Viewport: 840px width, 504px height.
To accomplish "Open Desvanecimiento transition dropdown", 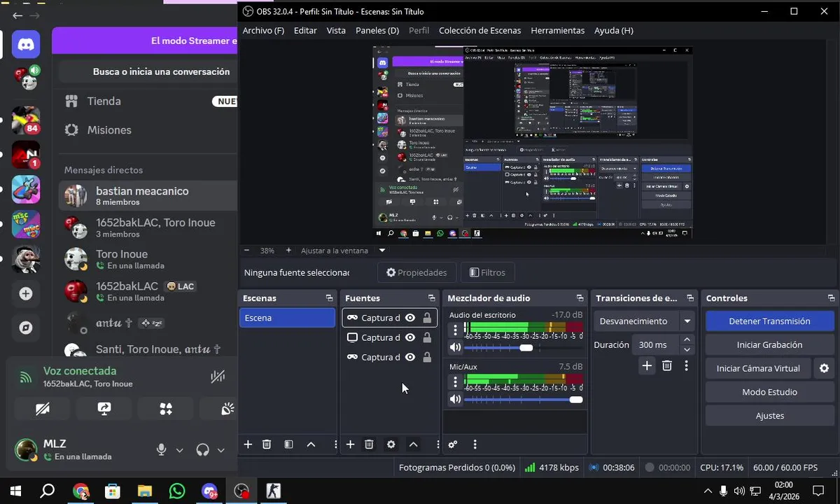I will (x=644, y=321).
